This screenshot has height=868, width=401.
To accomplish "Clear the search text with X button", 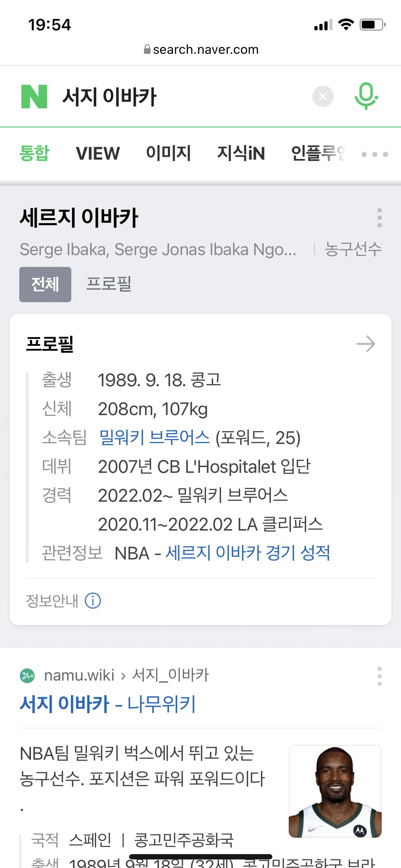I will click(x=323, y=97).
